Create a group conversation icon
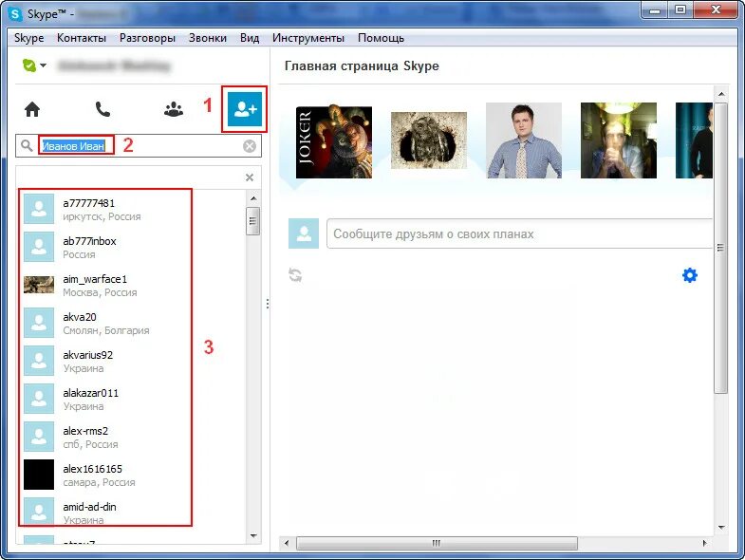 pyautogui.click(x=174, y=109)
